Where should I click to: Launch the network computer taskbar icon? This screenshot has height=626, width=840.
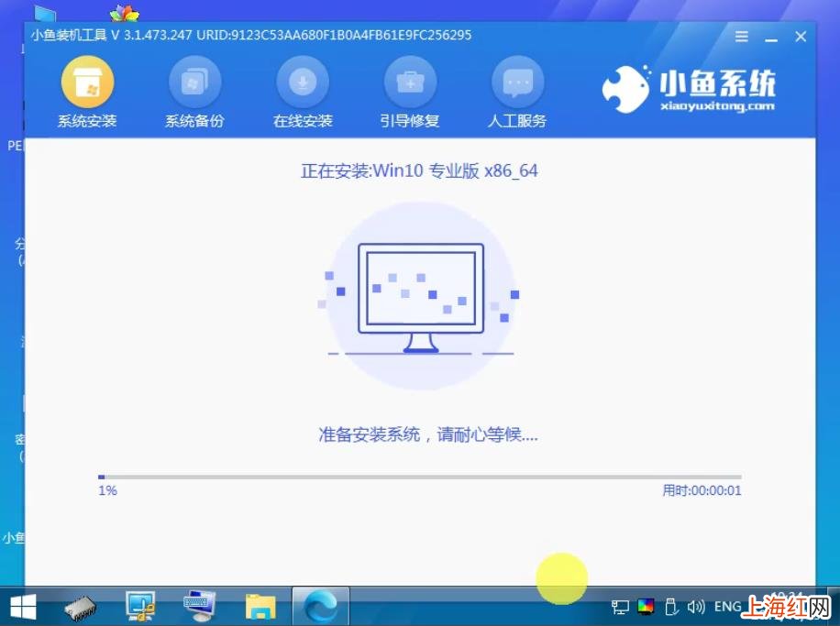[x=140, y=606]
